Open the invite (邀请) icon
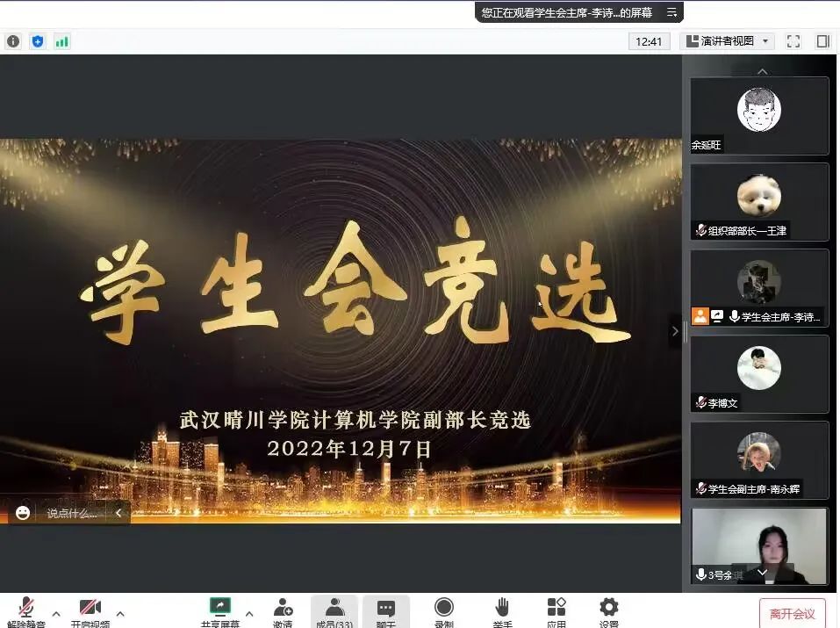 (x=283, y=609)
